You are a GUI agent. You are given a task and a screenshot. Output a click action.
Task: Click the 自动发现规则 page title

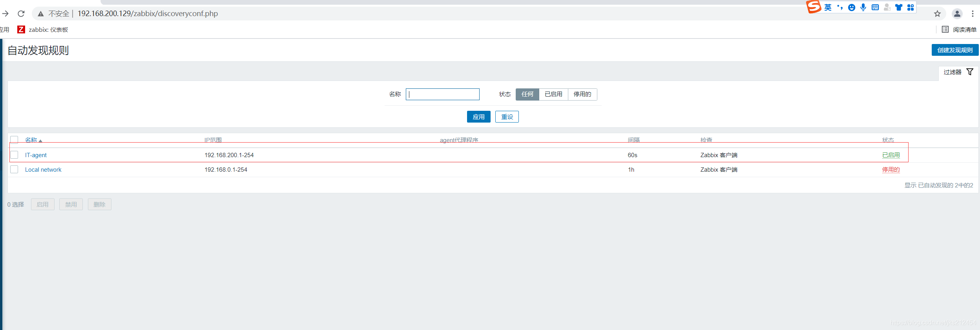tap(38, 50)
